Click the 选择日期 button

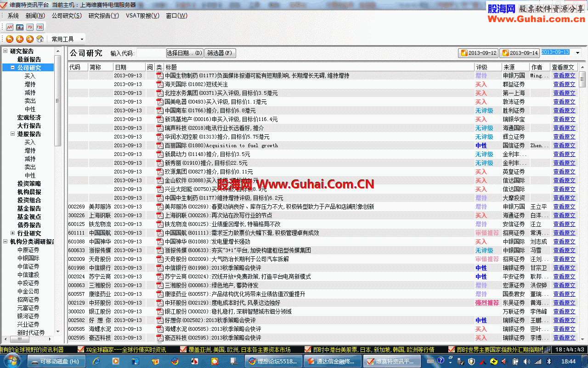tap(184, 53)
